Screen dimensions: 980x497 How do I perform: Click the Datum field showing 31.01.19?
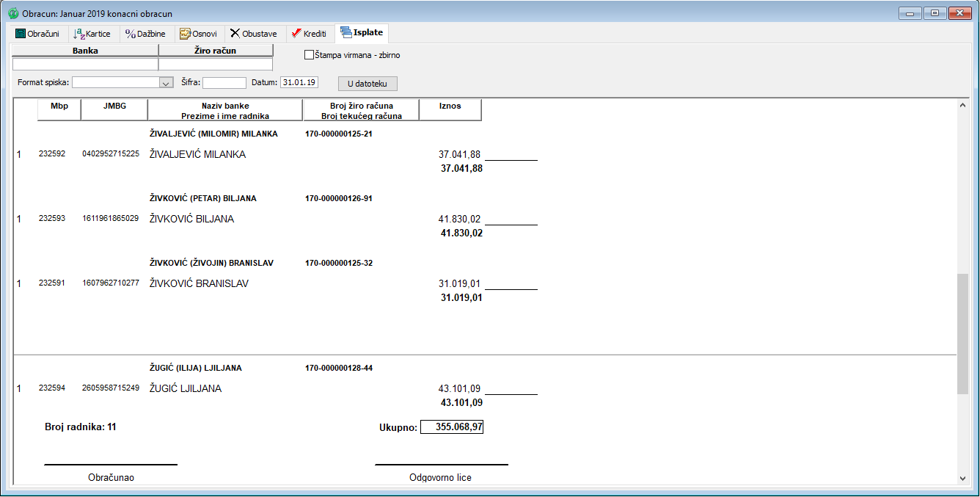coord(299,83)
